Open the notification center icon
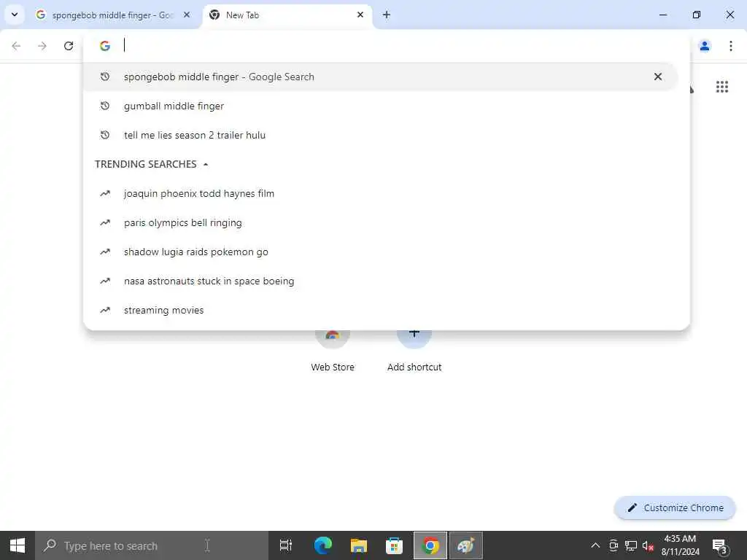747x560 pixels. coord(720,545)
